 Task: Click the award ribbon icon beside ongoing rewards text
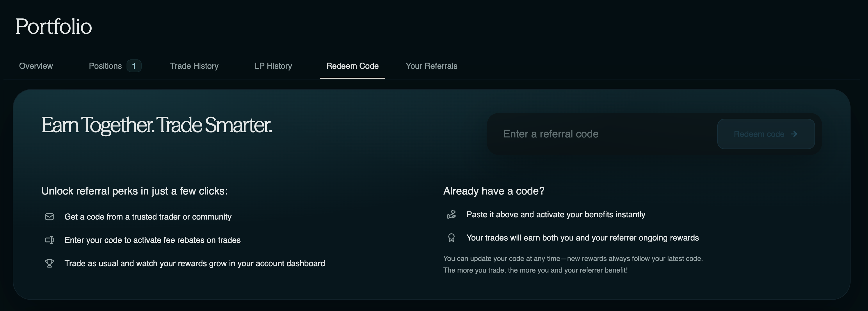pos(451,238)
